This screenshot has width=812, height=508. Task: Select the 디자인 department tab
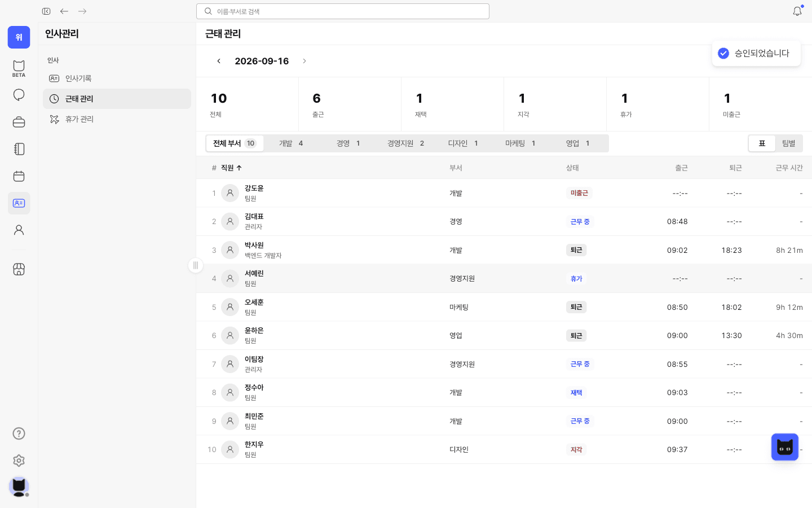tap(463, 143)
